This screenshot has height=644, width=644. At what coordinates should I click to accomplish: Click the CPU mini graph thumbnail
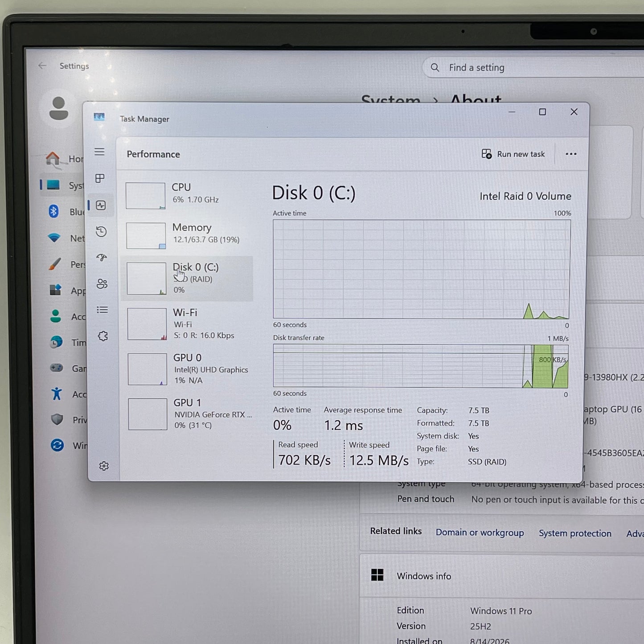[x=145, y=196]
